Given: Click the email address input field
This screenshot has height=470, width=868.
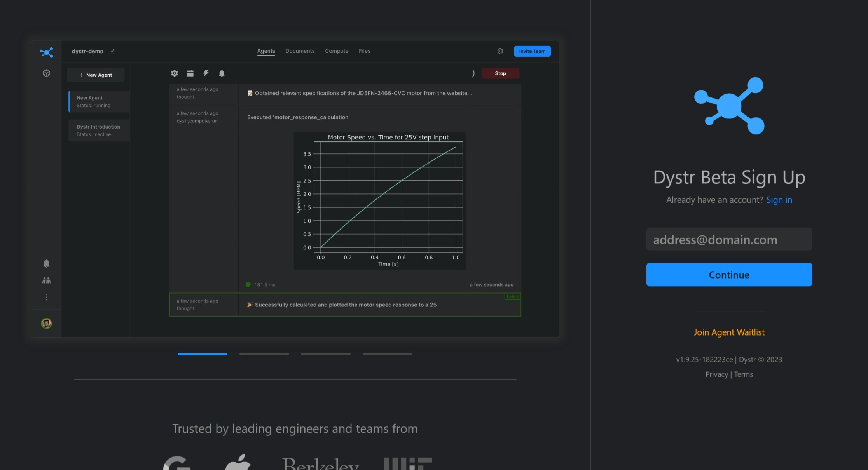Looking at the screenshot, I should pos(729,239).
